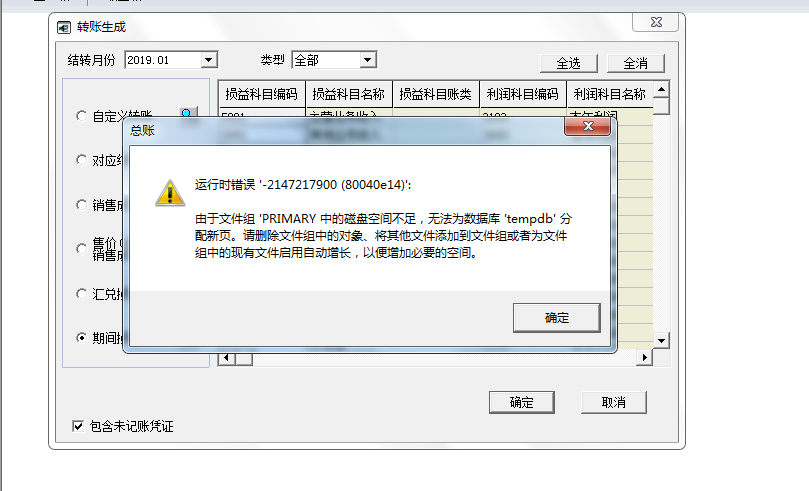The height and width of the screenshot is (491, 809).
Task: Close the 转账生成 window
Action: 656,22
